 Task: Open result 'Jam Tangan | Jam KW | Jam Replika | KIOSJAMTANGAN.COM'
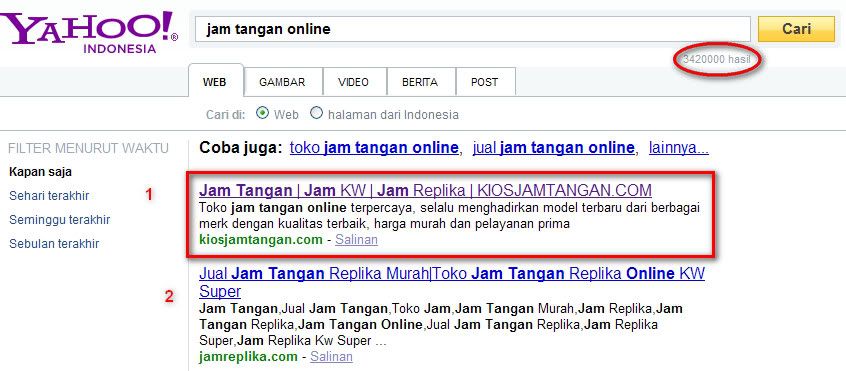point(425,190)
